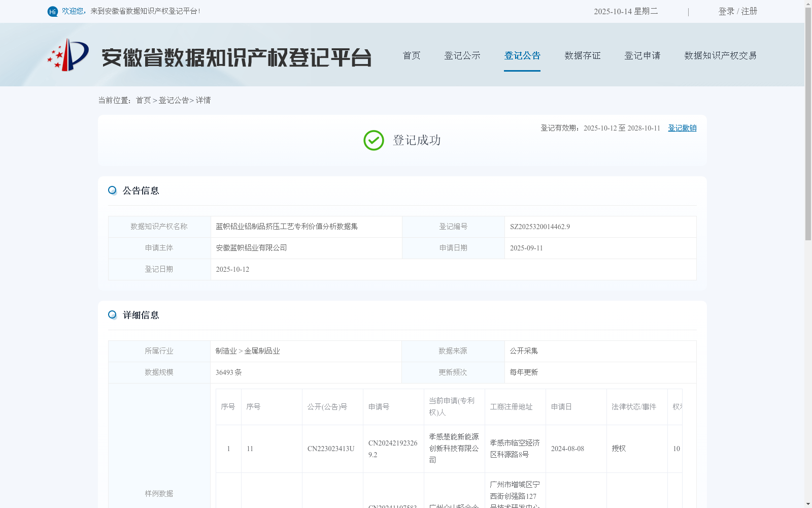812x508 pixels.
Task: Click industry value 制造业 > 金属制品业
Action: 248,351
